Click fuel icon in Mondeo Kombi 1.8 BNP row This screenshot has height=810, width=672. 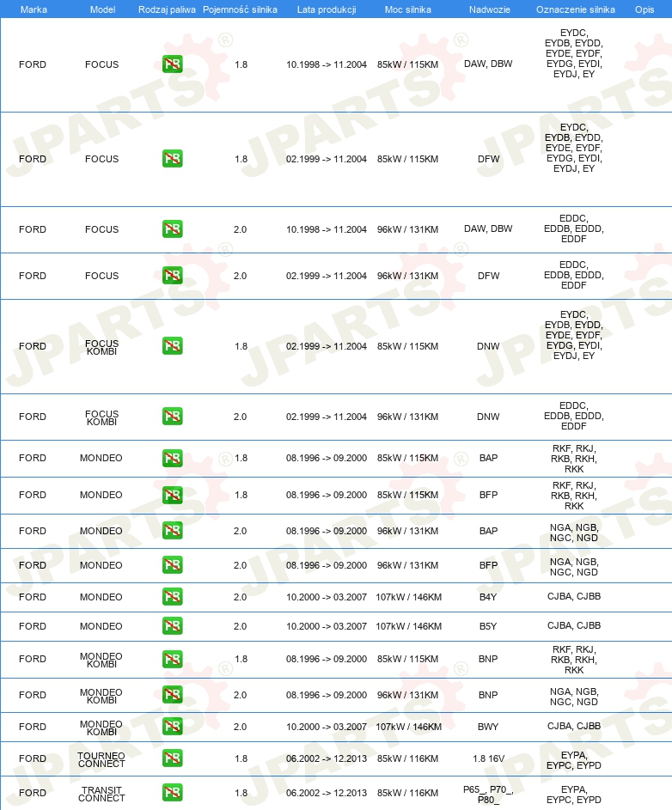click(172, 659)
